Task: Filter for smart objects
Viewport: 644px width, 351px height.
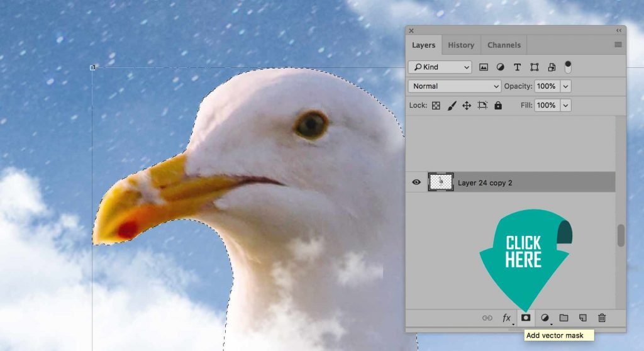Action: [x=552, y=67]
